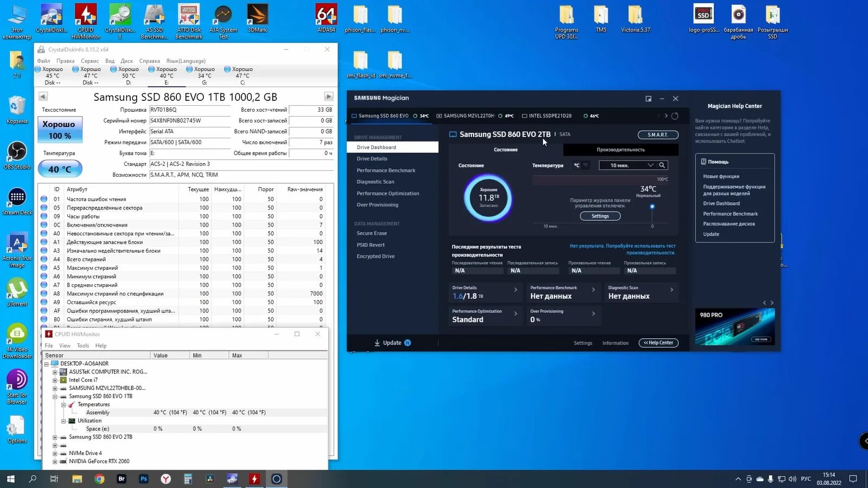
Task: Open the AIDA64 desktop shortcut
Action: [326, 18]
